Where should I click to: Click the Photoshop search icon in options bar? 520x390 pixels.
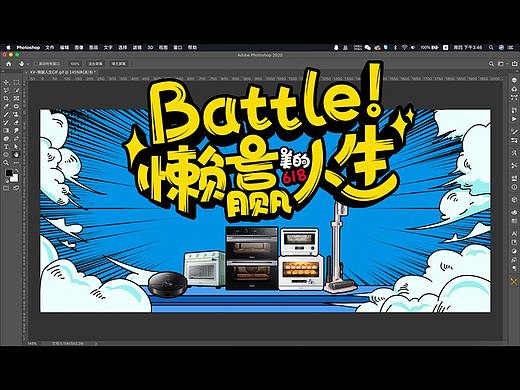point(491,63)
